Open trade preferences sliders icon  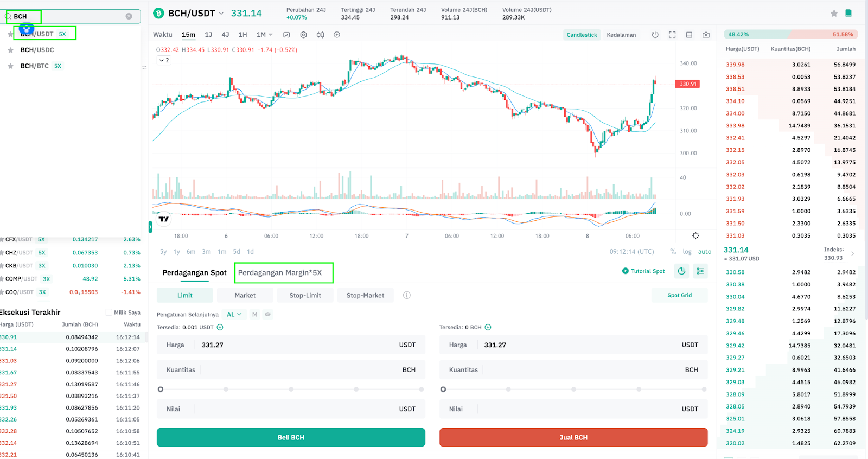pos(700,271)
